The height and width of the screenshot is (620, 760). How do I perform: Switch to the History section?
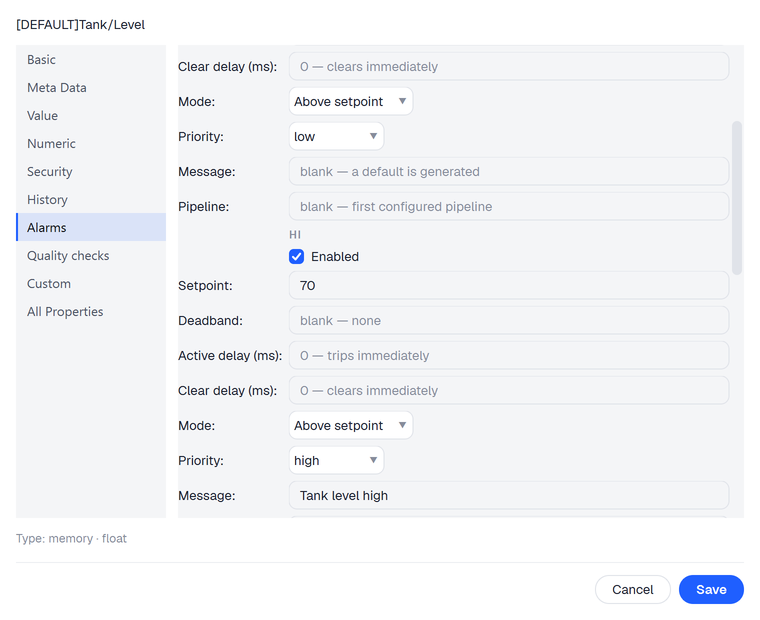pos(91,200)
